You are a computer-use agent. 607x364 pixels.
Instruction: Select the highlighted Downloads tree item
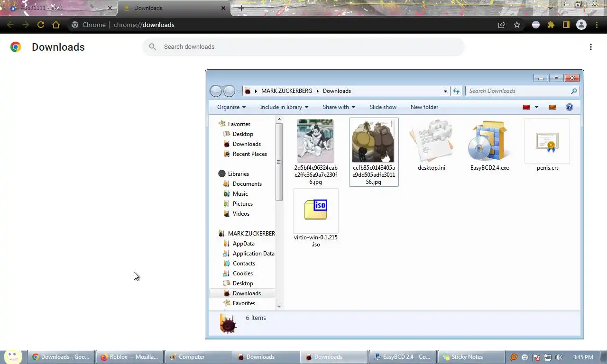tap(247, 293)
